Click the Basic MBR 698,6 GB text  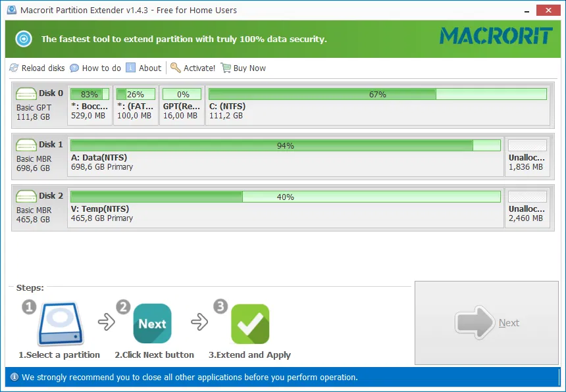coord(34,163)
